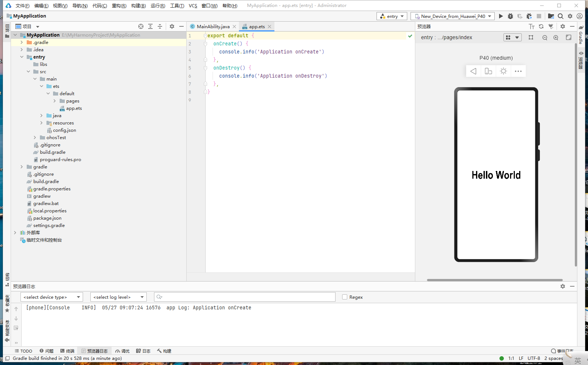Open the 问题 problems tool window
Screen dimensions: 588x365
click(46, 351)
